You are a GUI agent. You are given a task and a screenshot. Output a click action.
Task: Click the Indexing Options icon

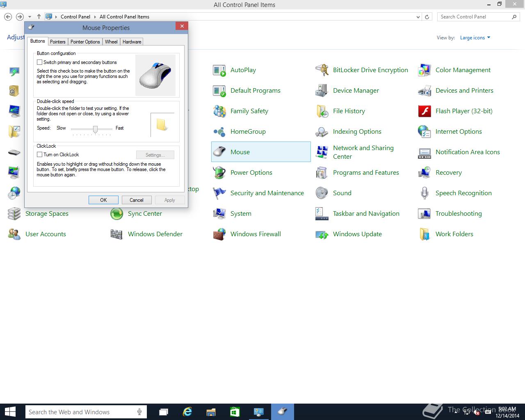tap(322, 132)
